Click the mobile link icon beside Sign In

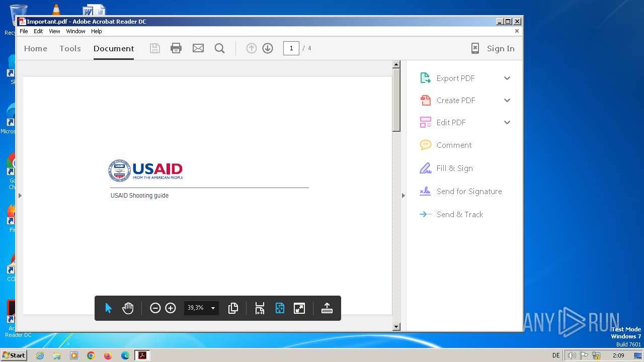pos(475,48)
